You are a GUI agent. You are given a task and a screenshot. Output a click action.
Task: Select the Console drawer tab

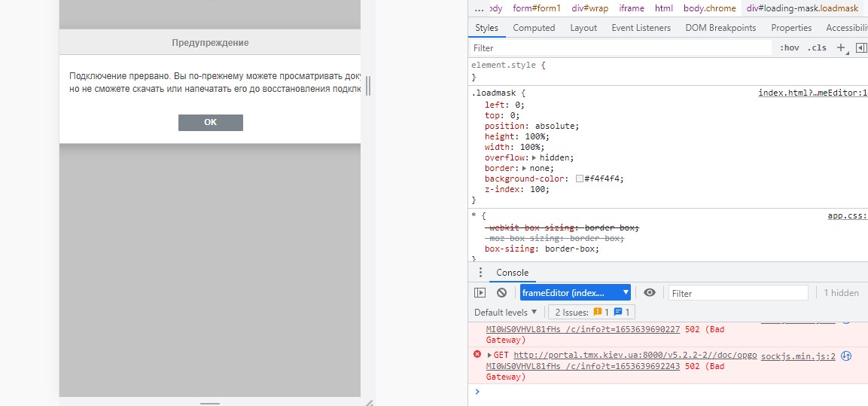(512, 273)
